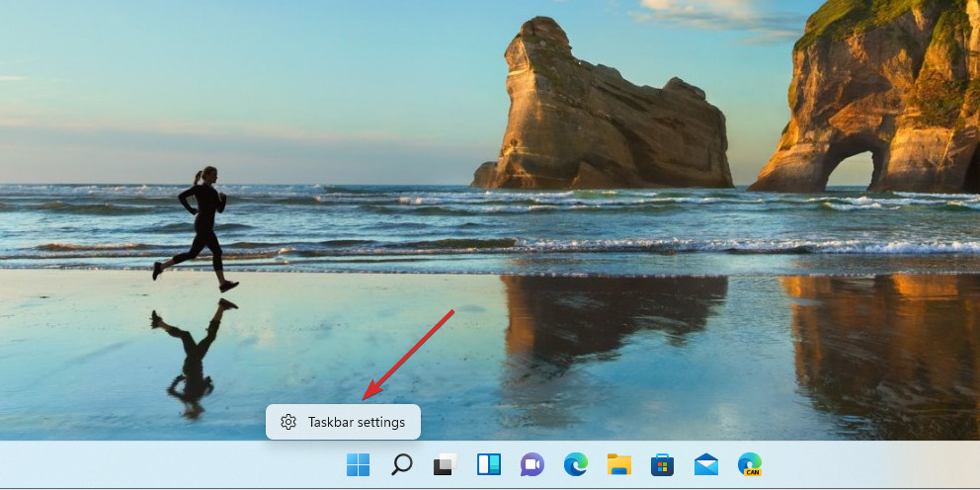Click empty taskbar space left of Start

148,464
